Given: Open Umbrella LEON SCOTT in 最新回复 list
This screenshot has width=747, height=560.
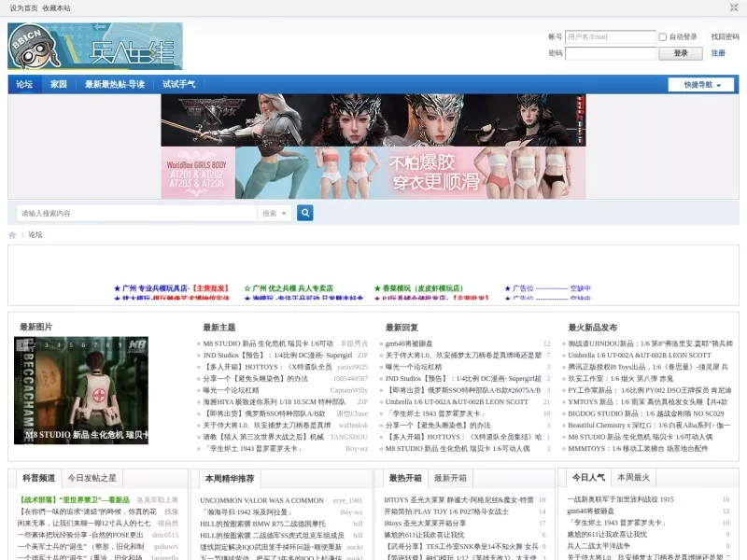Looking at the screenshot, I should (x=457, y=402).
